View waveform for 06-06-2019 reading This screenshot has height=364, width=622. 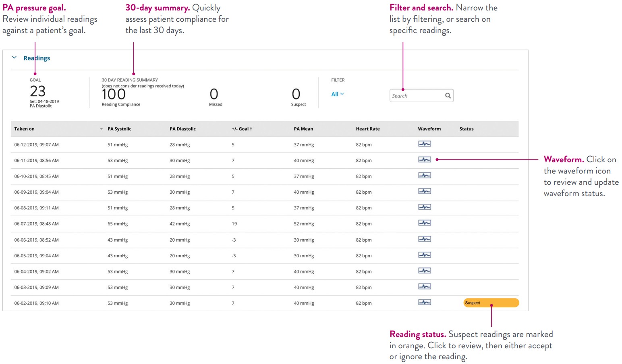(x=424, y=239)
